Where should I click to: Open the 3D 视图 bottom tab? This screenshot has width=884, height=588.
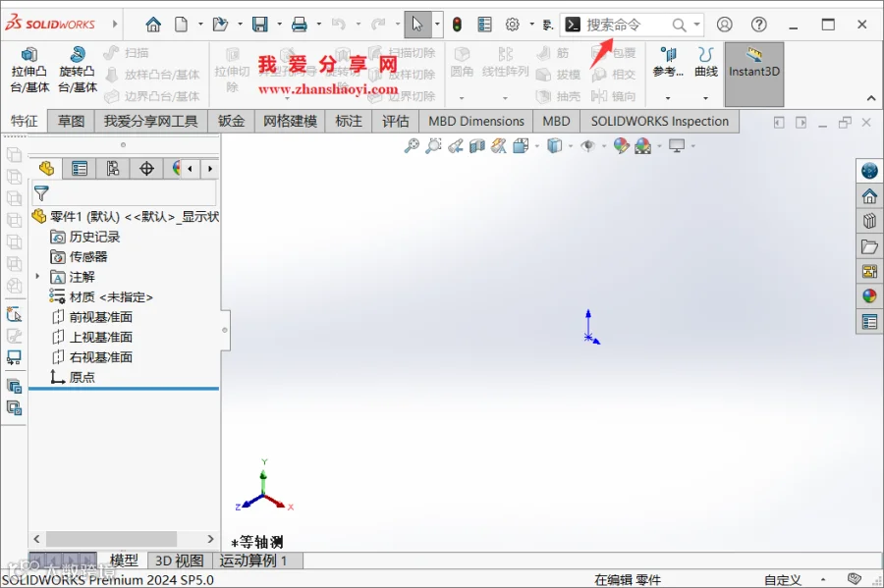click(180, 561)
